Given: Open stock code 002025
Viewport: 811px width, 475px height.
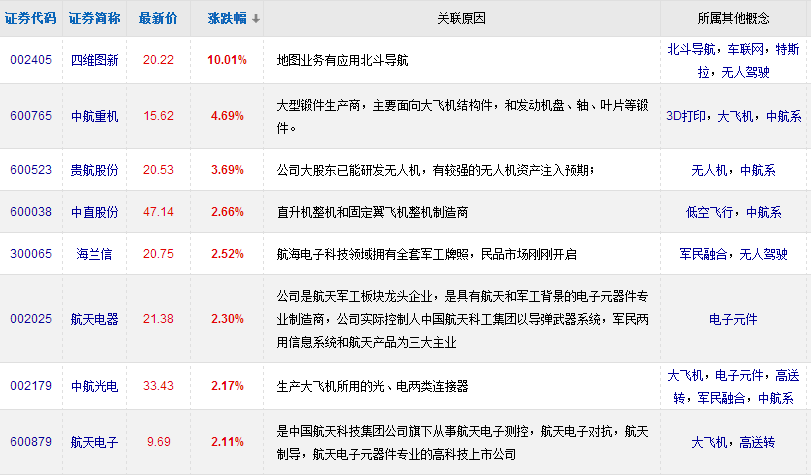Looking at the screenshot, I should [31, 319].
